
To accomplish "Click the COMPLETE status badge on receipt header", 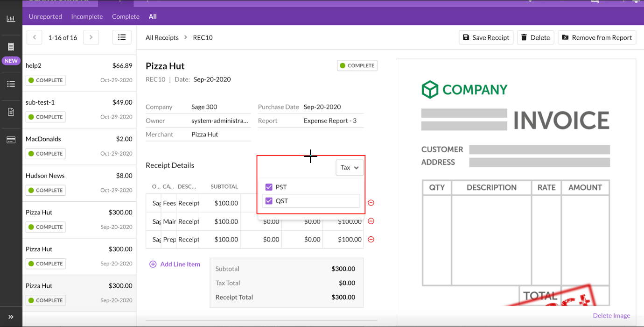I will (357, 65).
